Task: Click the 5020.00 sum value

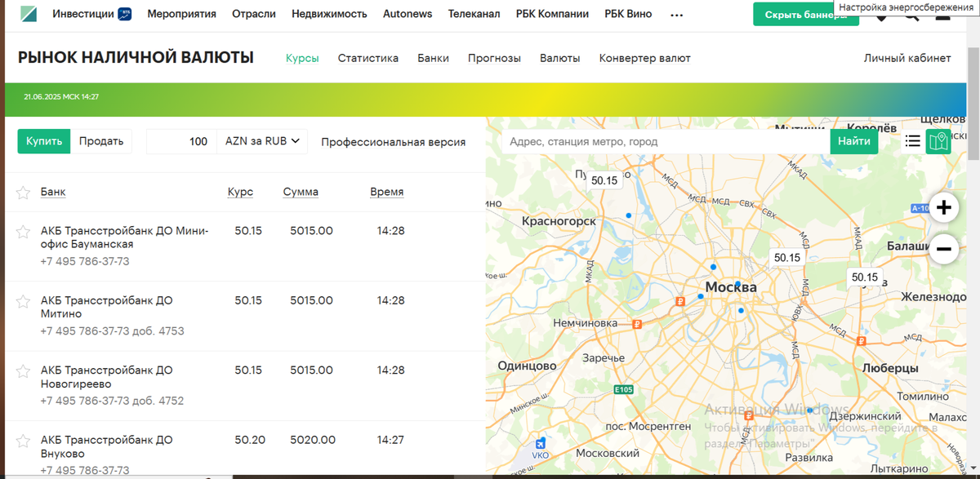Action: (313, 440)
